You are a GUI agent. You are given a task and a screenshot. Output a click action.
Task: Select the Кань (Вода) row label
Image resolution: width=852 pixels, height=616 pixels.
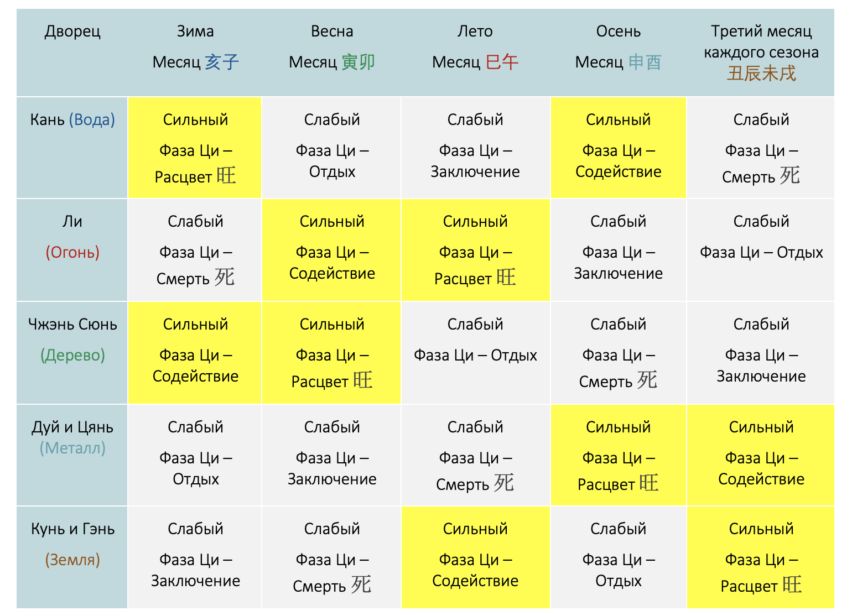[x=72, y=148]
